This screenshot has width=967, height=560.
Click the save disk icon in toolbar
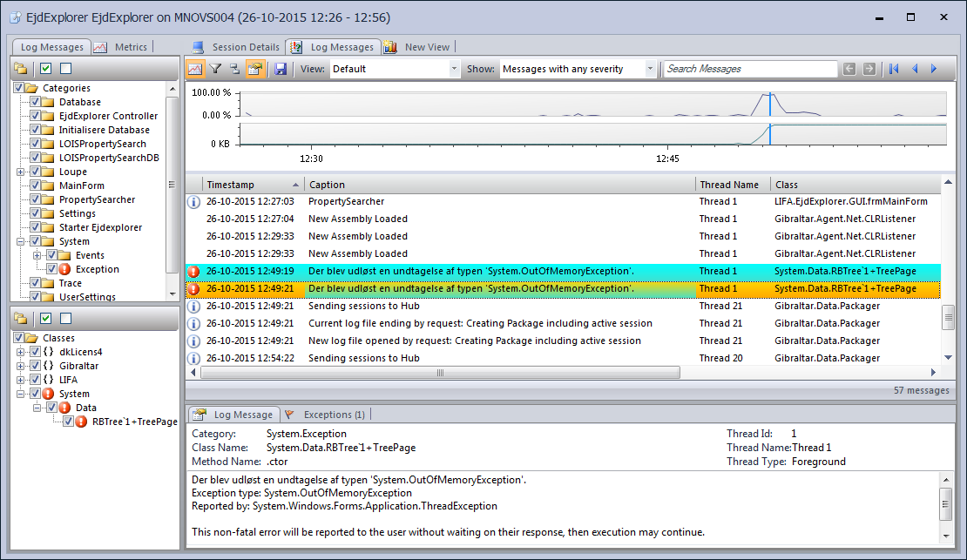tap(281, 69)
